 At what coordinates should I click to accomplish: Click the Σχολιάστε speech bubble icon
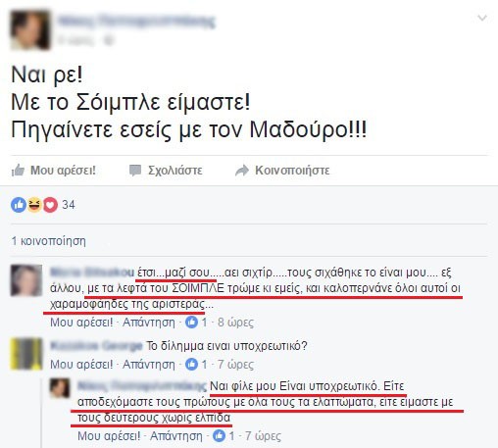tap(135, 171)
